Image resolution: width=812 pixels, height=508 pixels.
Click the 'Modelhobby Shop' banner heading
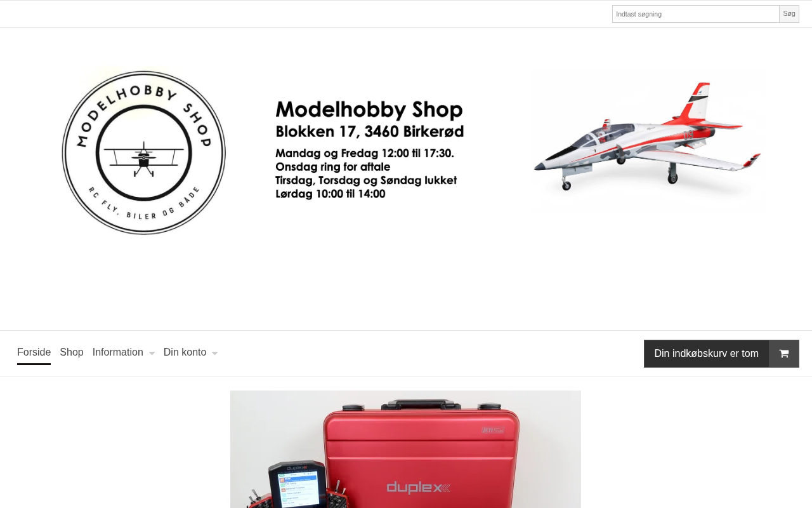[369, 109]
